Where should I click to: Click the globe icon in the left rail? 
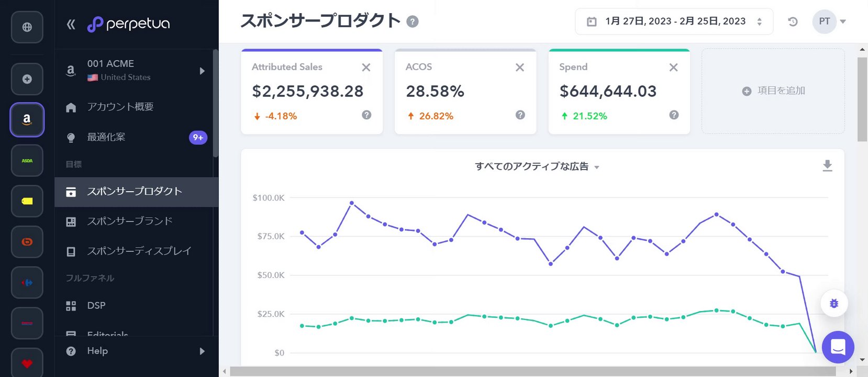pyautogui.click(x=27, y=27)
